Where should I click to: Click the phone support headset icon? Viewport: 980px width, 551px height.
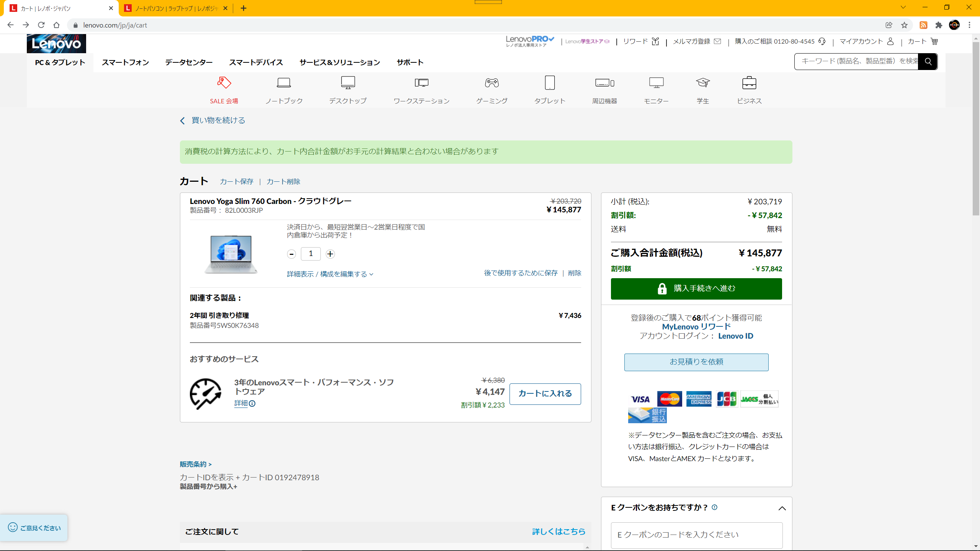point(822,41)
